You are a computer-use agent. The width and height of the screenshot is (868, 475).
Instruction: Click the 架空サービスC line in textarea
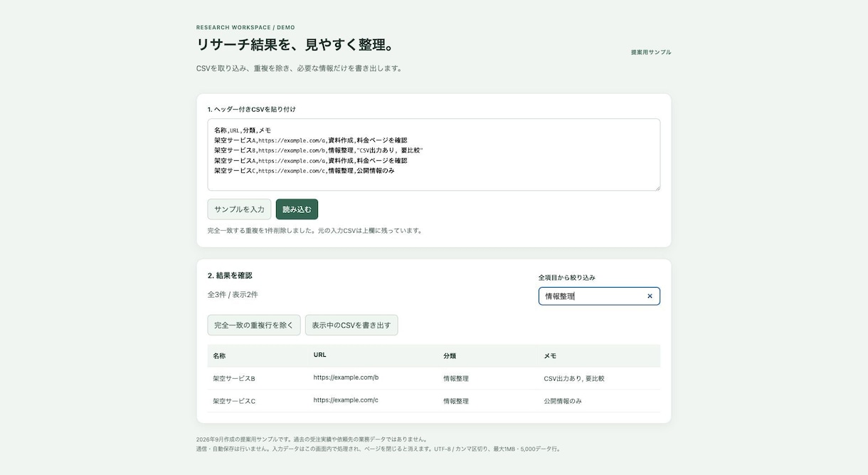click(x=305, y=170)
